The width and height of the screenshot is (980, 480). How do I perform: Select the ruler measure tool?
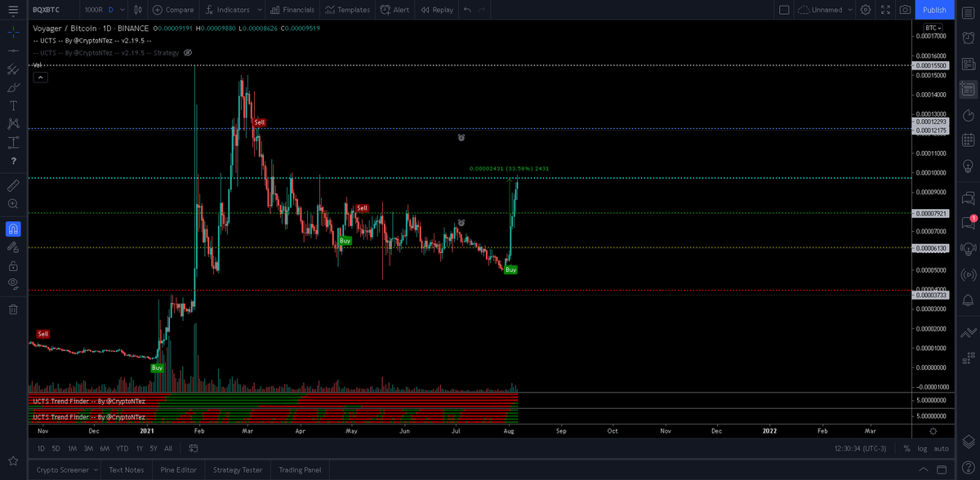(x=13, y=185)
